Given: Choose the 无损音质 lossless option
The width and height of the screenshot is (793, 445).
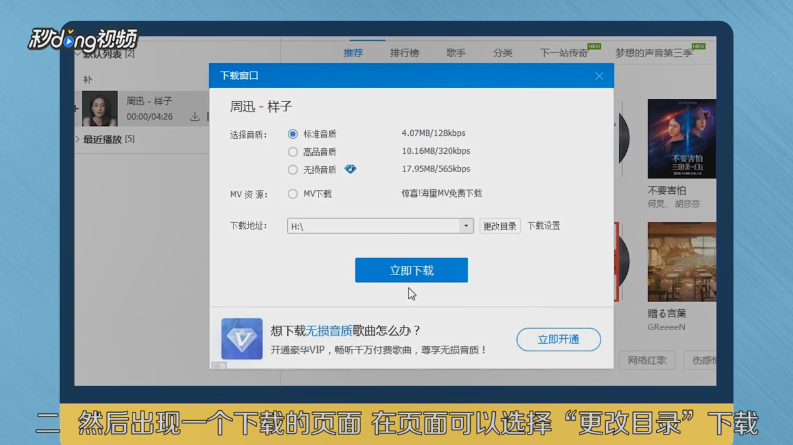Looking at the screenshot, I should [x=293, y=170].
